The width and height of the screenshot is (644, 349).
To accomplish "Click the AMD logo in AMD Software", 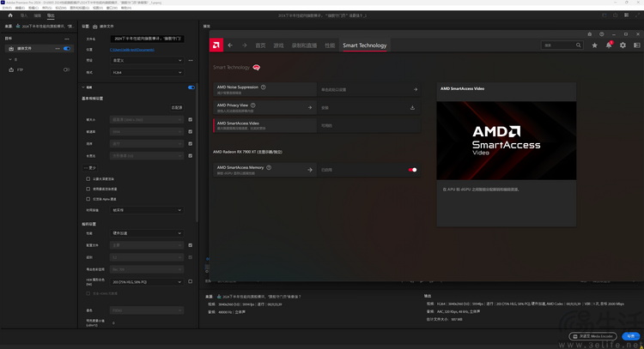I will (216, 45).
